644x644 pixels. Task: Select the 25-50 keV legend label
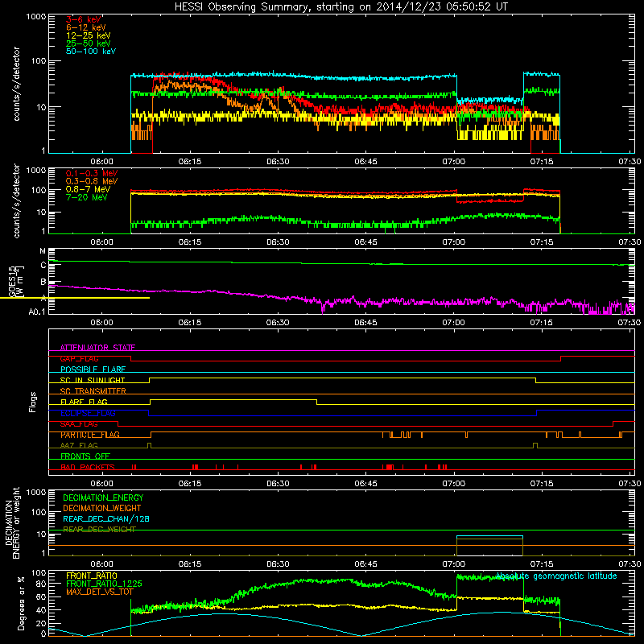89,43
